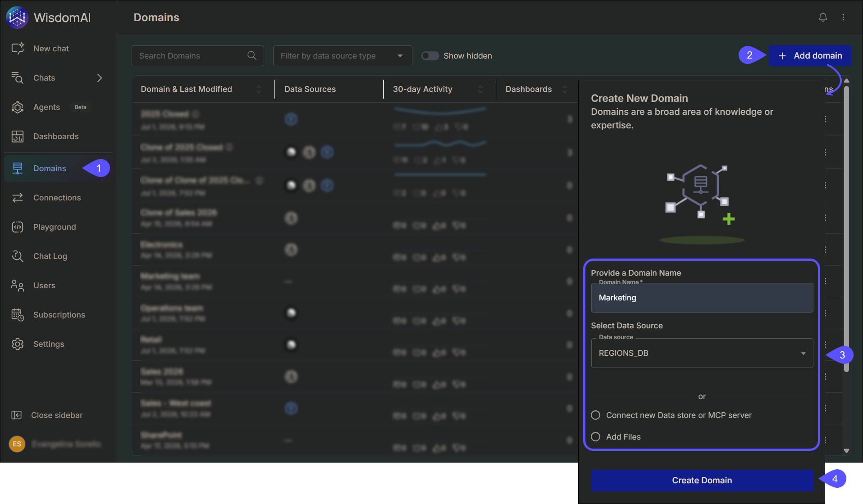Click the Chat Log icon
The image size is (863, 504).
click(x=18, y=256)
